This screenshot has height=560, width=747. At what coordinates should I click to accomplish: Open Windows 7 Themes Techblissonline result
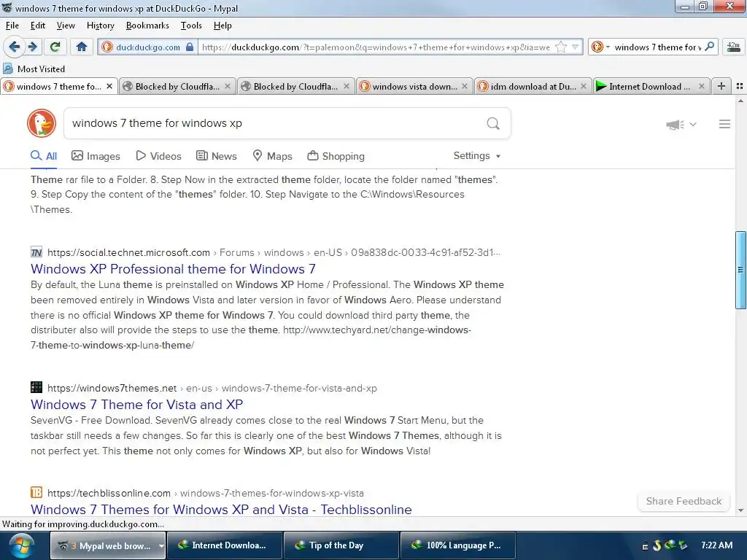coord(221,509)
